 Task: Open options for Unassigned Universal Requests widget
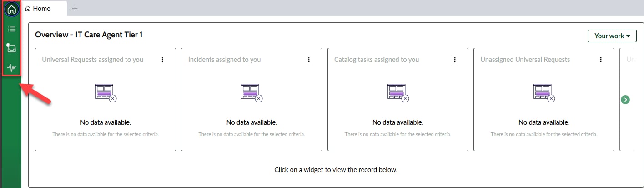click(x=601, y=60)
